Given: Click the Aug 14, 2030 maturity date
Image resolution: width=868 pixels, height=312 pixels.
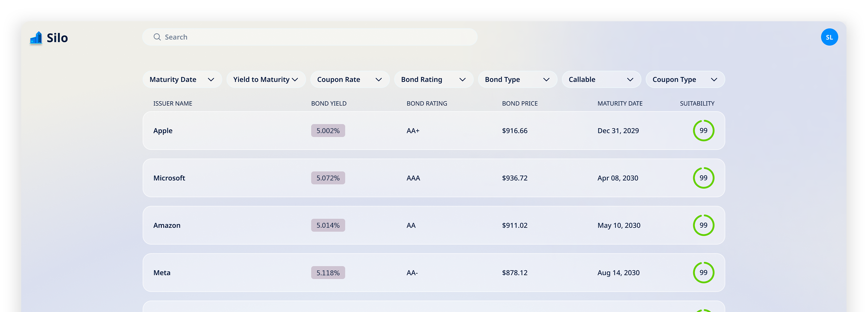Looking at the screenshot, I should (618, 273).
